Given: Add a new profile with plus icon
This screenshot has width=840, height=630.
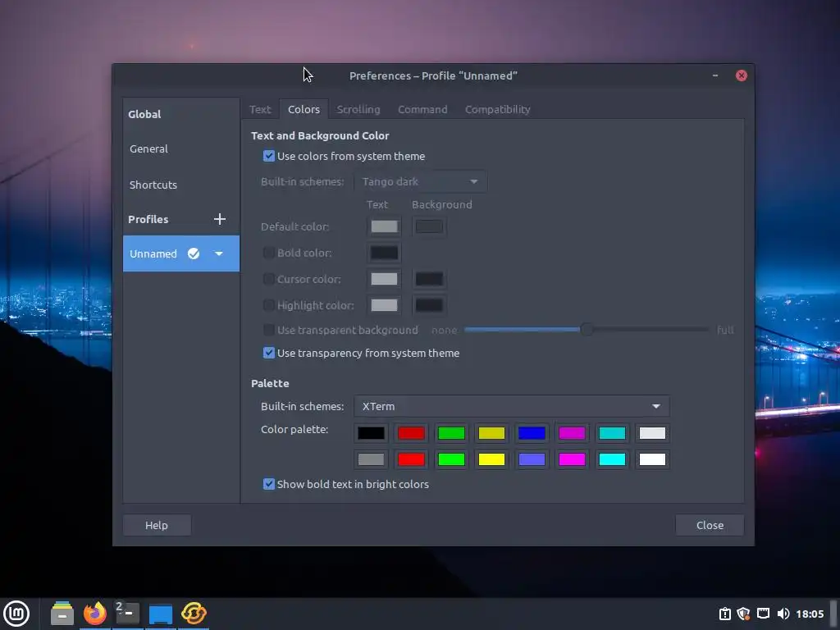Looking at the screenshot, I should pos(220,219).
